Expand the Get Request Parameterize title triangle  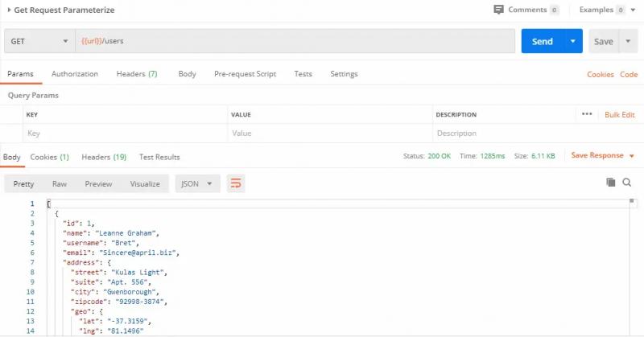tap(9, 10)
